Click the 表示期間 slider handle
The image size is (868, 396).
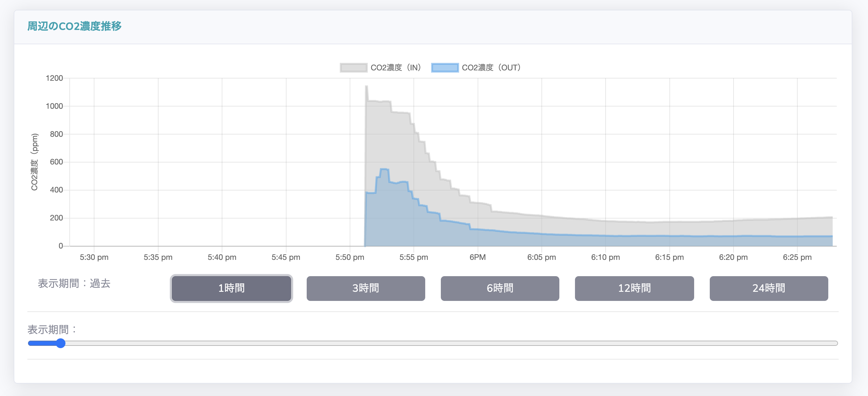pos(61,343)
